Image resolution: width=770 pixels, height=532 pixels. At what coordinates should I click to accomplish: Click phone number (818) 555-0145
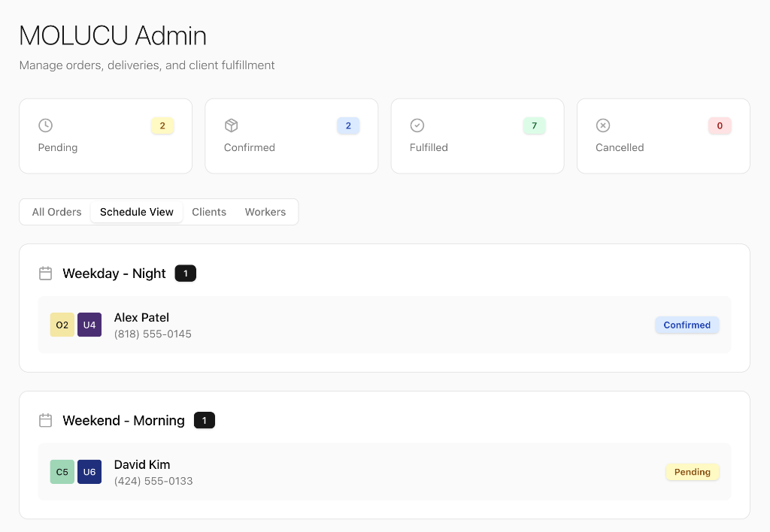153,334
